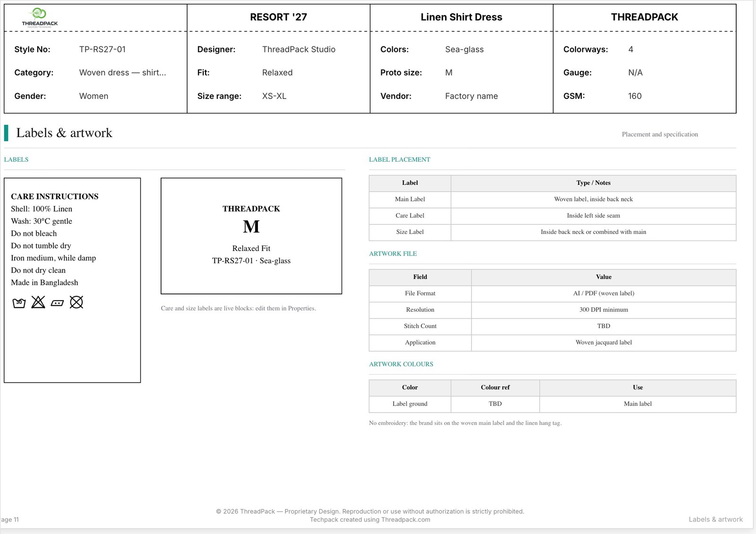Click the Colorways value 4
Screen dimensions: 756x534
point(631,49)
